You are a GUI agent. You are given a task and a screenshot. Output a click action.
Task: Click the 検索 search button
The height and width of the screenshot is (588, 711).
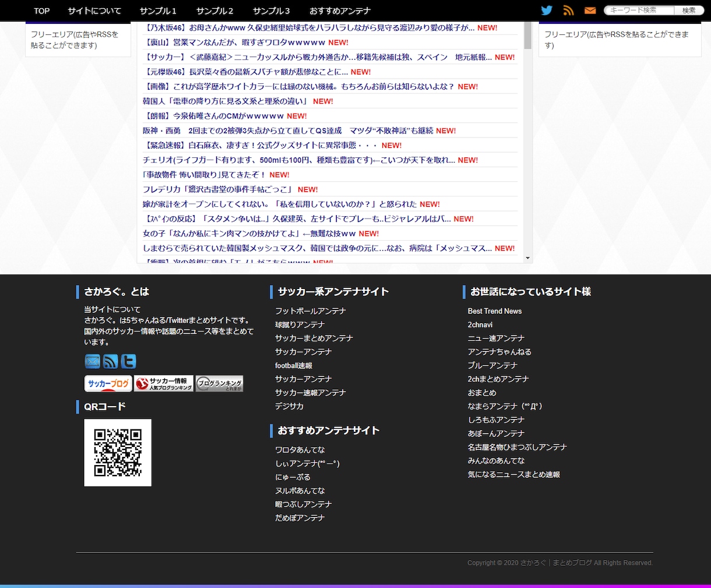689,10
